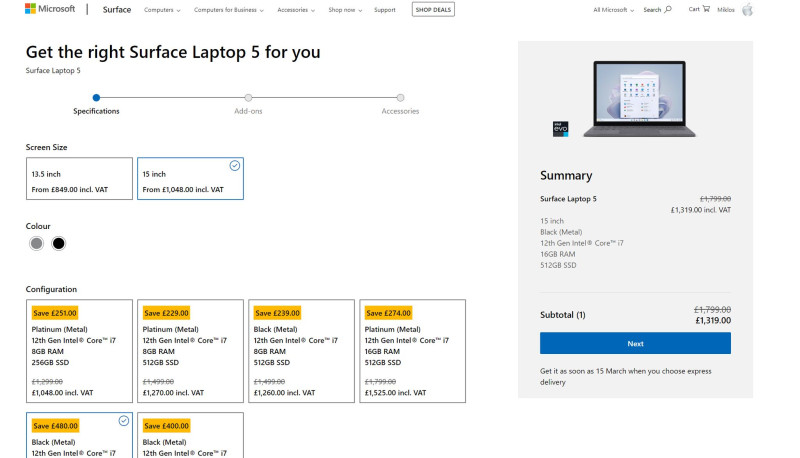Click the Miklos account name
The image size is (800, 458).
click(x=726, y=10)
